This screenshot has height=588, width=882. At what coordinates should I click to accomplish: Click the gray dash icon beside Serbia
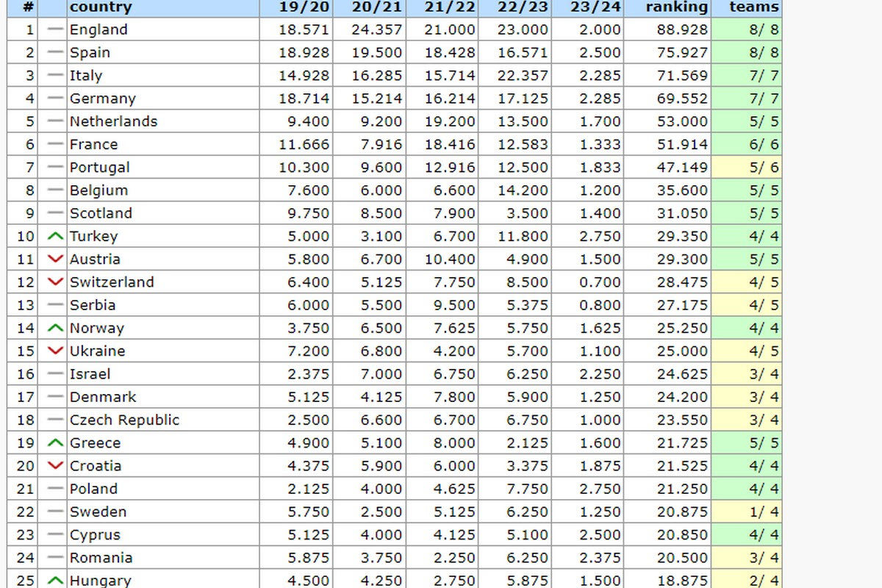tap(55, 305)
